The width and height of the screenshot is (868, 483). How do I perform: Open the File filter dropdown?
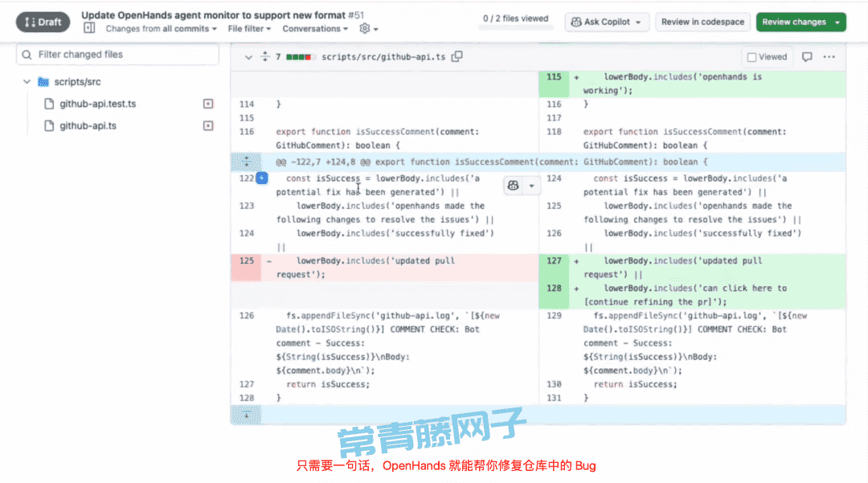pos(249,29)
